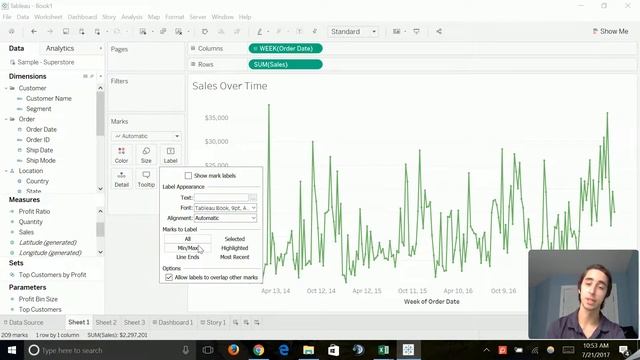Collapse the Customer folder in Dimensions
The image size is (640, 360).
coord(6,88)
